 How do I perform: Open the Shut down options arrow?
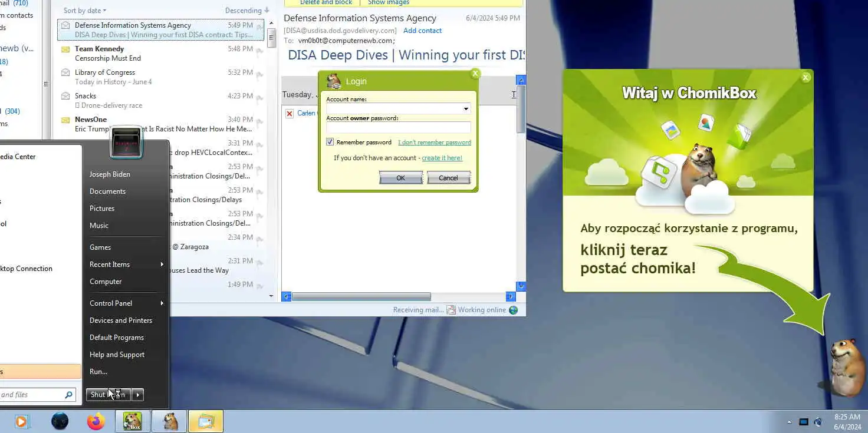click(x=137, y=395)
